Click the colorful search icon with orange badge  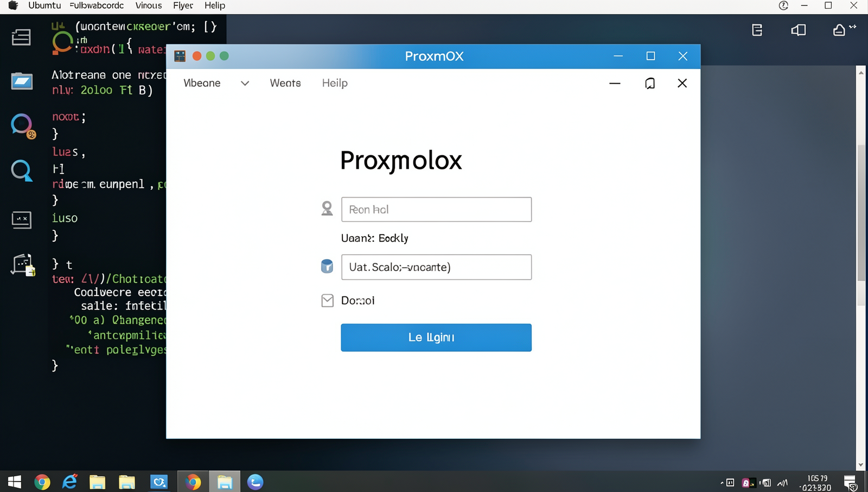click(23, 125)
